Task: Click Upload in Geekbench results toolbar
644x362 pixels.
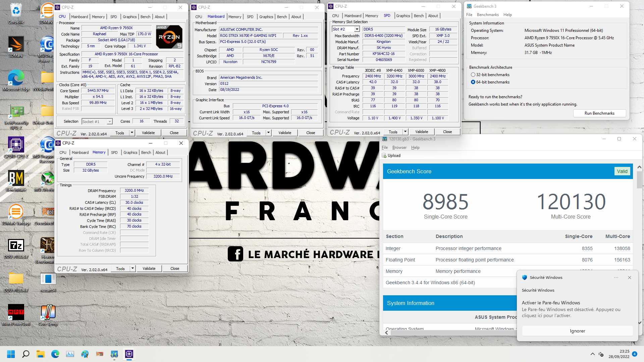Action: click(x=391, y=156)
